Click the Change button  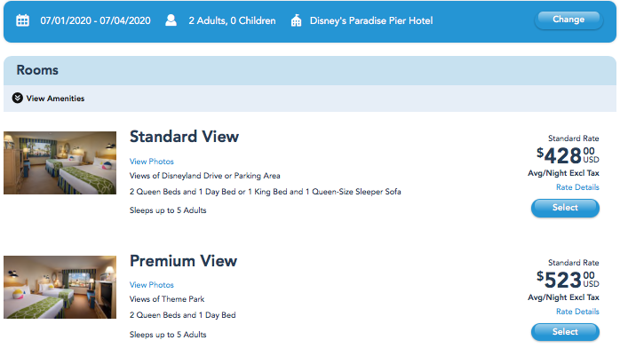click(568, 20)
